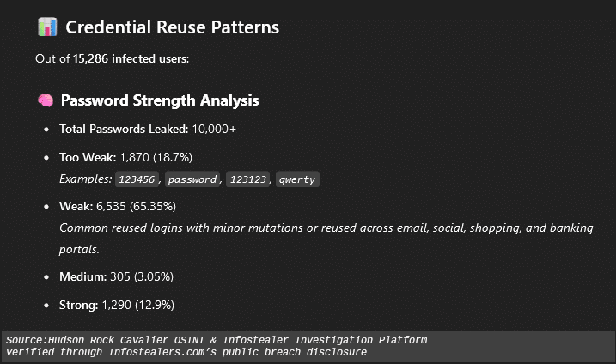The width and height of the screenshot is (616, 364).
Task: Click the Password Strength Analysis heading
Action: tap(160, 101)
